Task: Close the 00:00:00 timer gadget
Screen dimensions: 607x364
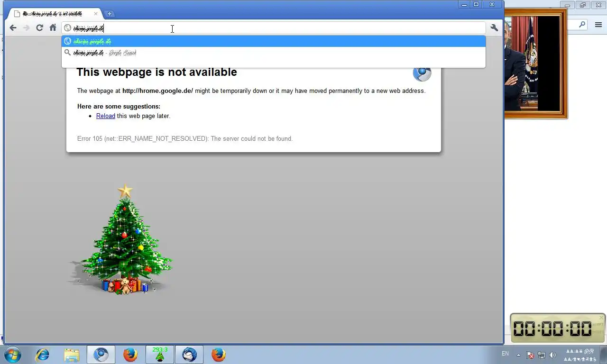Action: pos(601,318)
